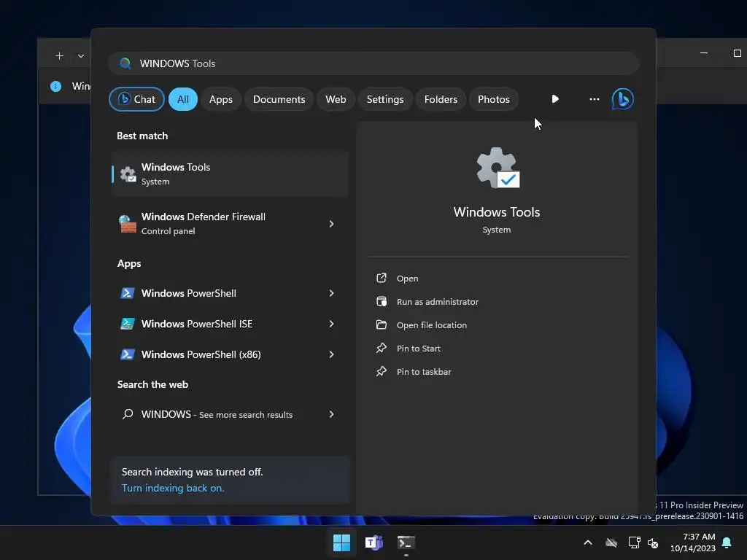Click the Windows PowerShell (x86) app icon
The width and height of the screenshot is (747, 560).
point(127,354)
